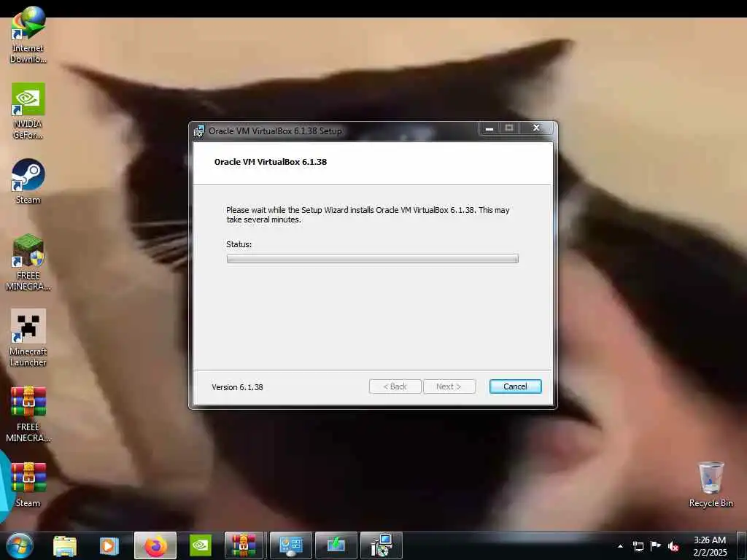Click the muted volume tray icon

[673, 546]
